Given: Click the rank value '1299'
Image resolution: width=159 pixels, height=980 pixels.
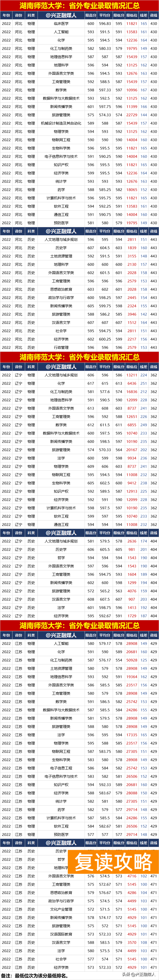Looking at the screenshot, I should click(x=132, y=582).
